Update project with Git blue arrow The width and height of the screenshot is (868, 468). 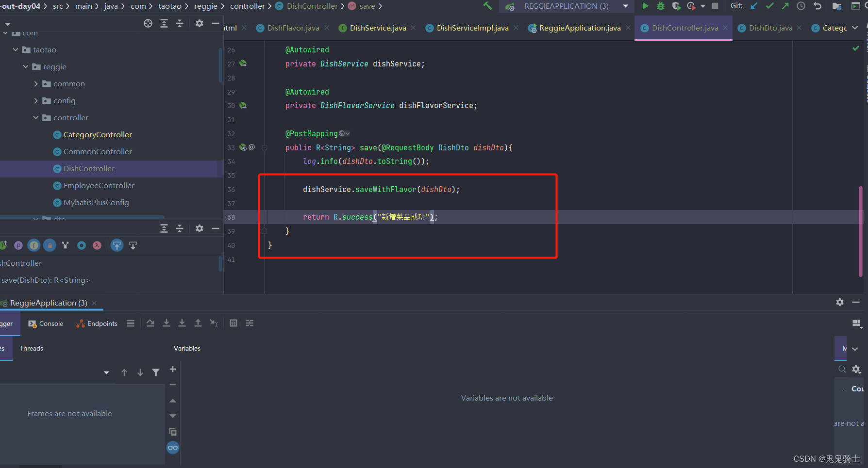(754, 6)
